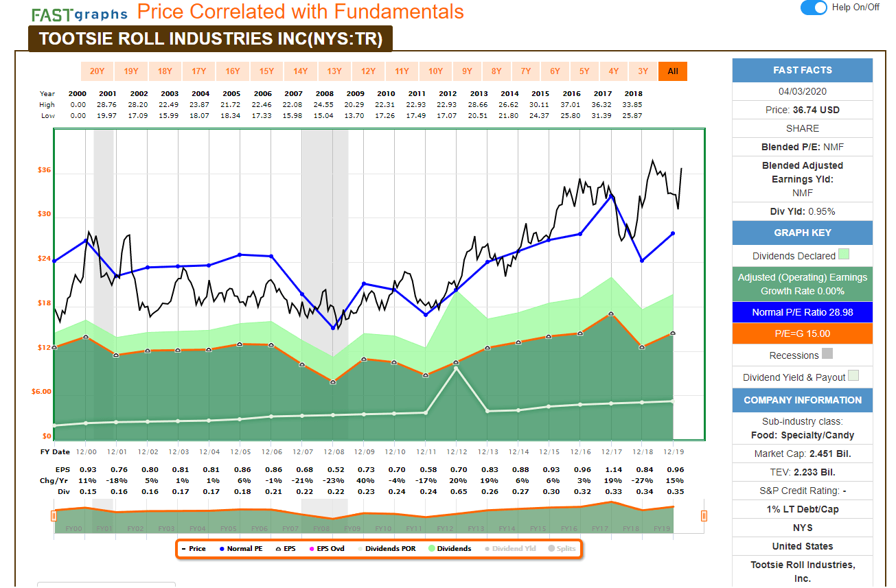The height and width of the screenshot is (588, 896).
Task: Toggle the Normal PE legend item
Action: coord(240,549)
